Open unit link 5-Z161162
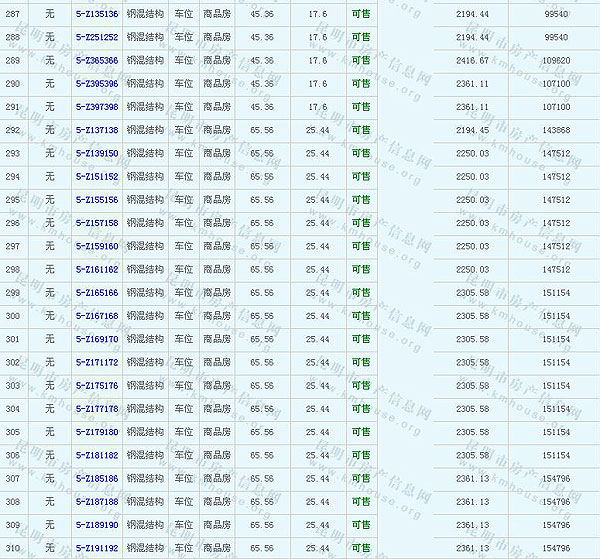Viewport: 600px width, 559px height. (x=96, y=270)
